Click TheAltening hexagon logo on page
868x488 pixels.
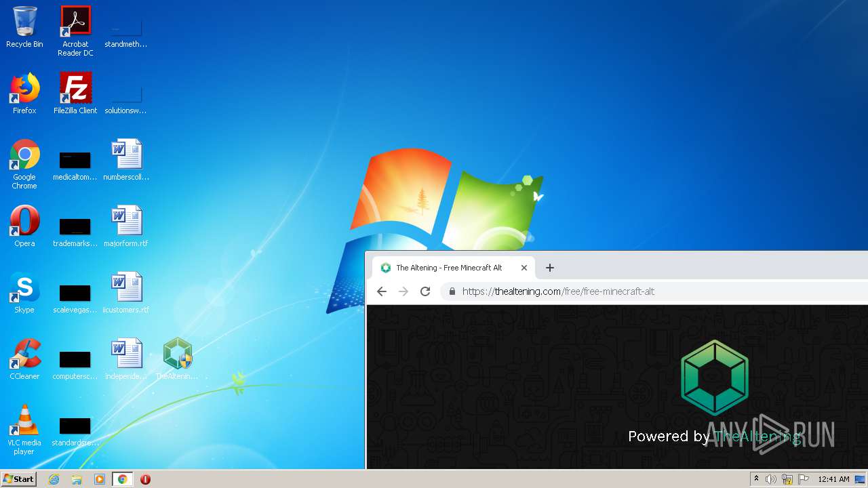[715, 378]
